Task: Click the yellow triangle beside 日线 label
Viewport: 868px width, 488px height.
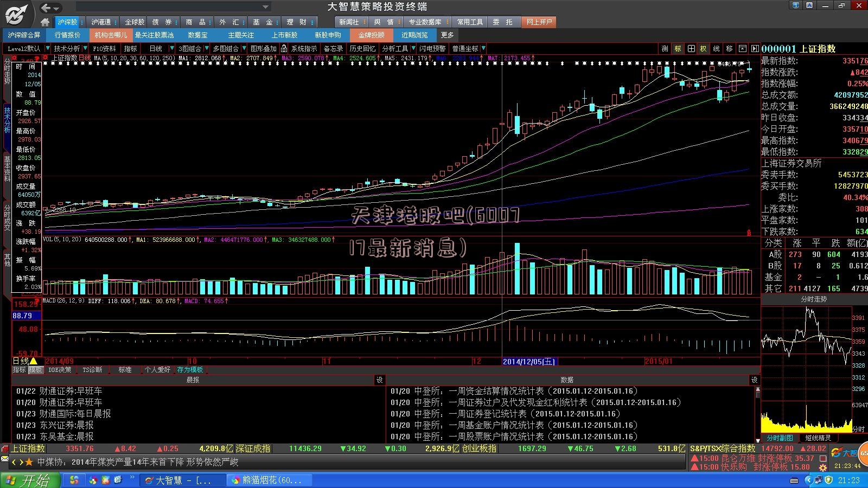Action: pos(34,361)
